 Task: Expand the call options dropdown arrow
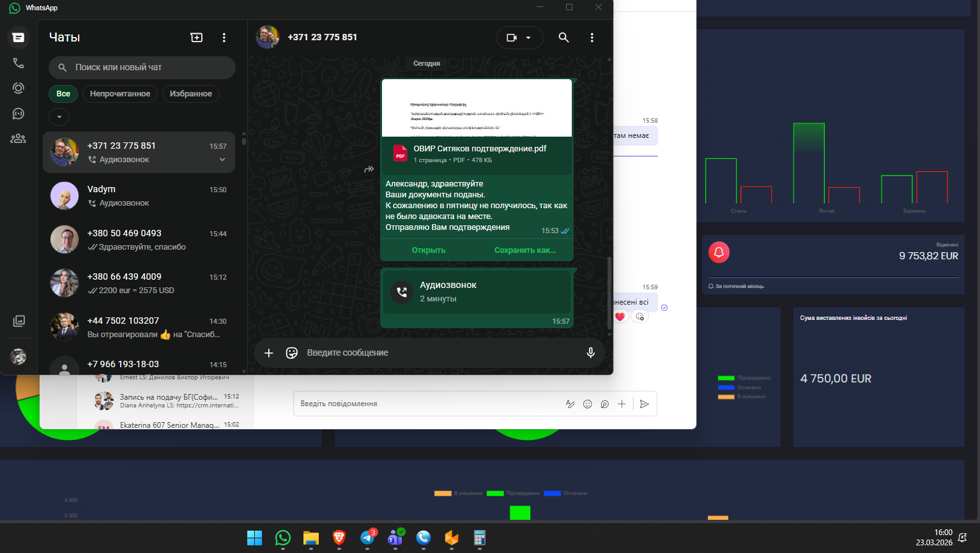(528, 38)
